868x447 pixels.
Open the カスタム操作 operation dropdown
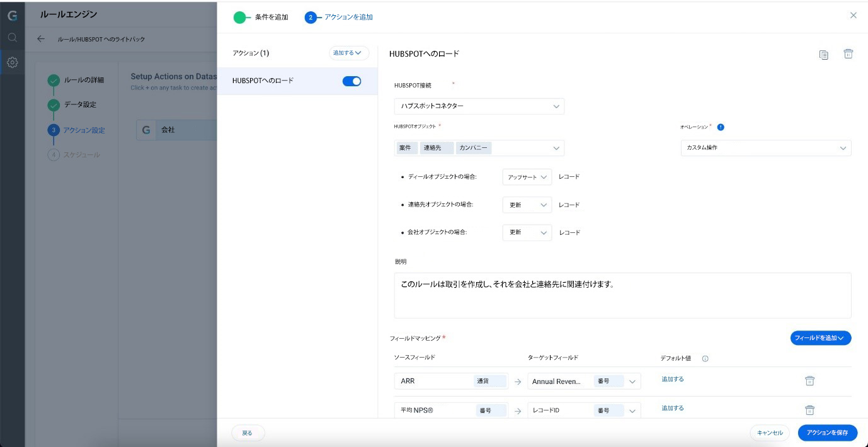(765, 148)
